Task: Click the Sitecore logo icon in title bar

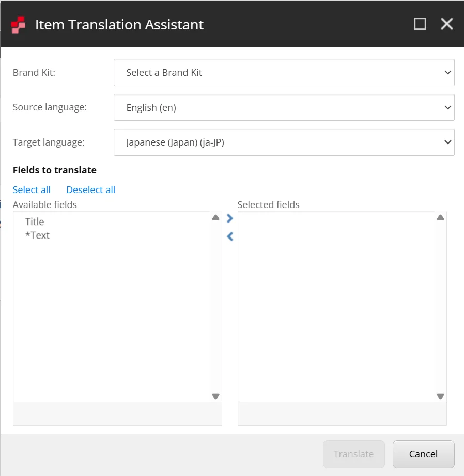Action: (x=18, y=25)
